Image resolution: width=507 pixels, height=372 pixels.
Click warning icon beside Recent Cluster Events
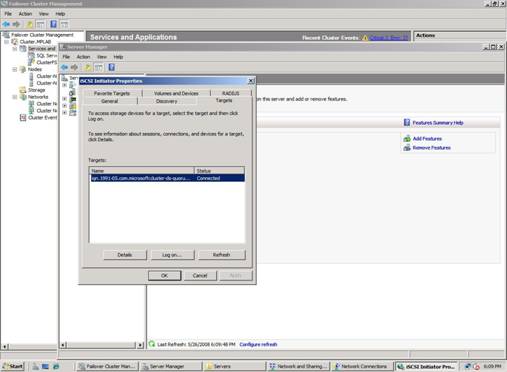point(365,38)
